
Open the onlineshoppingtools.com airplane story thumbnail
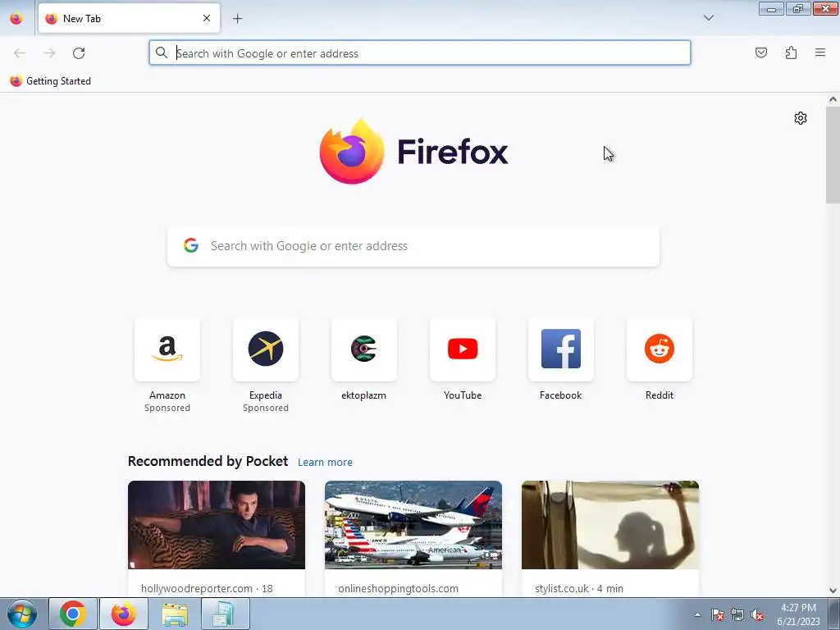[x=413, y=524]
